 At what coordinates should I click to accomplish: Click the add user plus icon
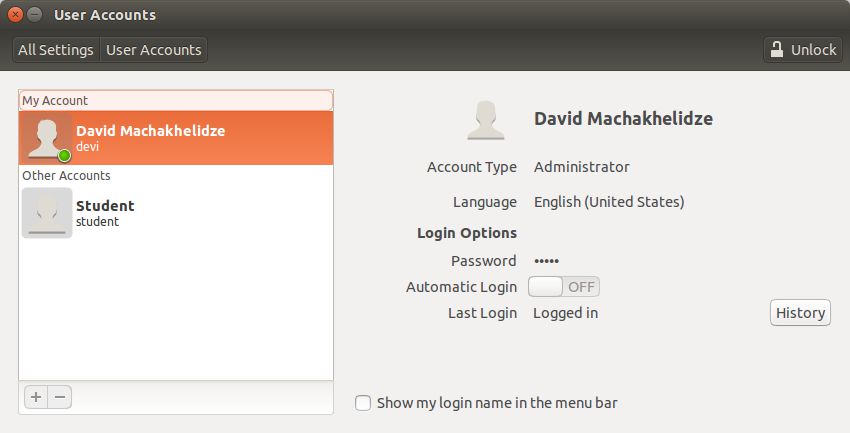tap(36, 397)
